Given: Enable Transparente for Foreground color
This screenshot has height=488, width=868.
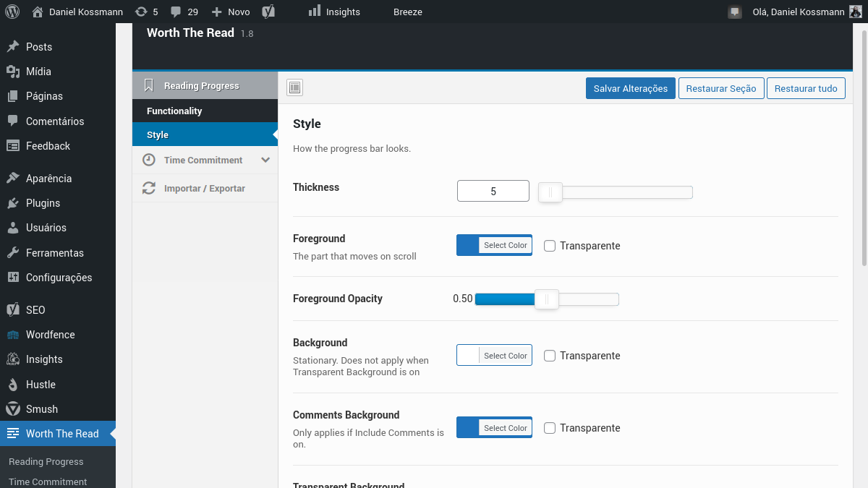Looking at the screenshot, I should 550,246.
